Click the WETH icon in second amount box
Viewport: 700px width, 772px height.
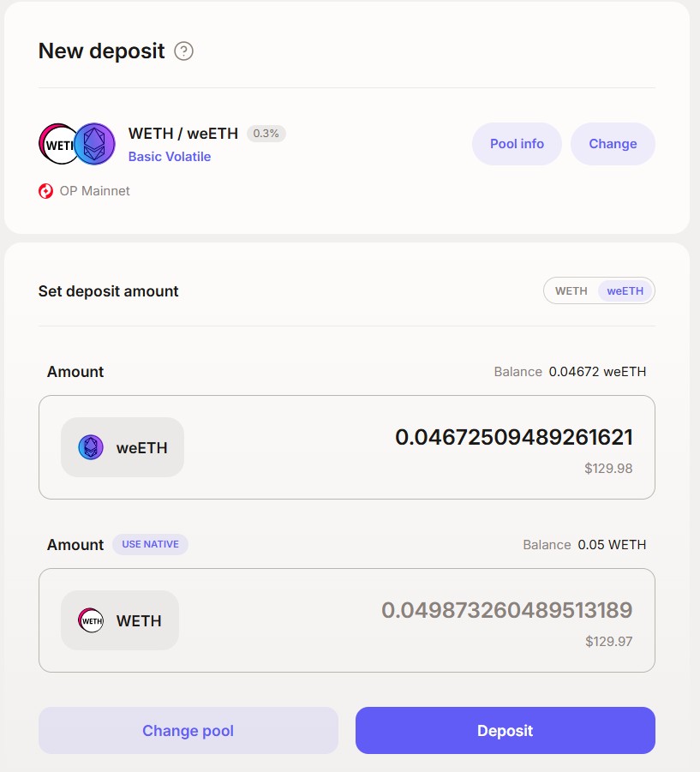click(x=91, y=620)
